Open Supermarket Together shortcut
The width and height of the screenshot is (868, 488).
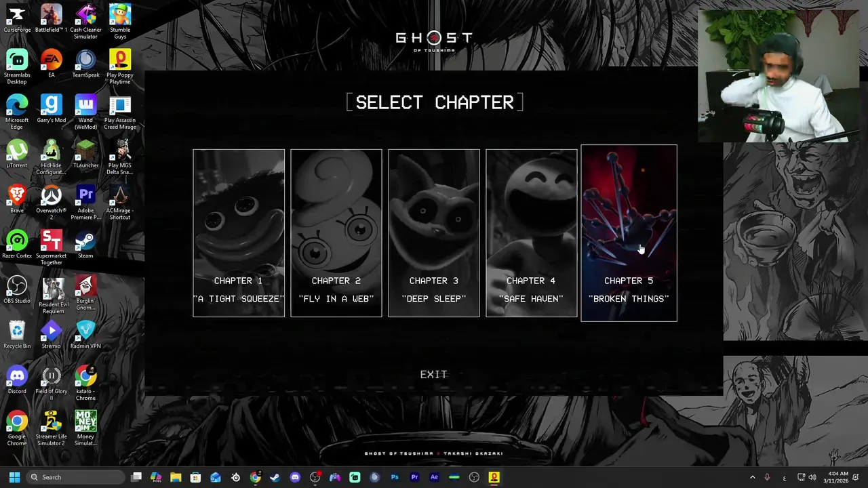pos(51,247)
